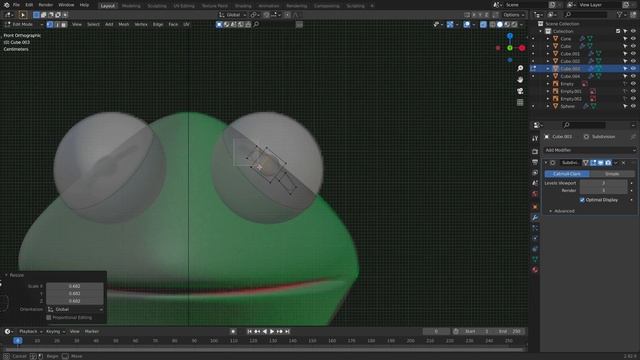Select the Simple subdivision button
This screenshot has width=640, height=360.
click(x=612, y=174)
